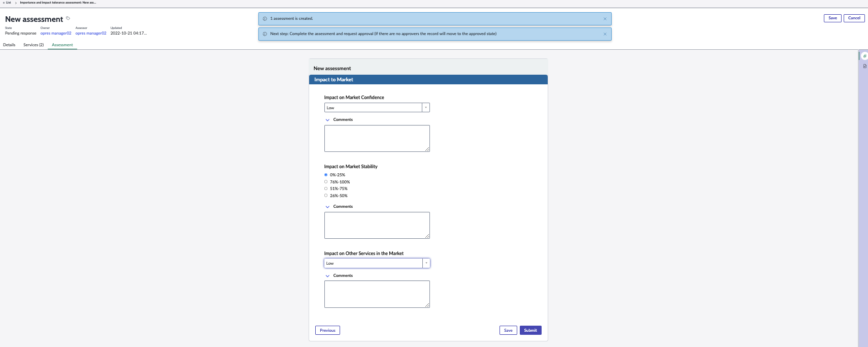This screenshot has width=868, height=347.
Task: Submit the assessment
Action: coord(530,330)
